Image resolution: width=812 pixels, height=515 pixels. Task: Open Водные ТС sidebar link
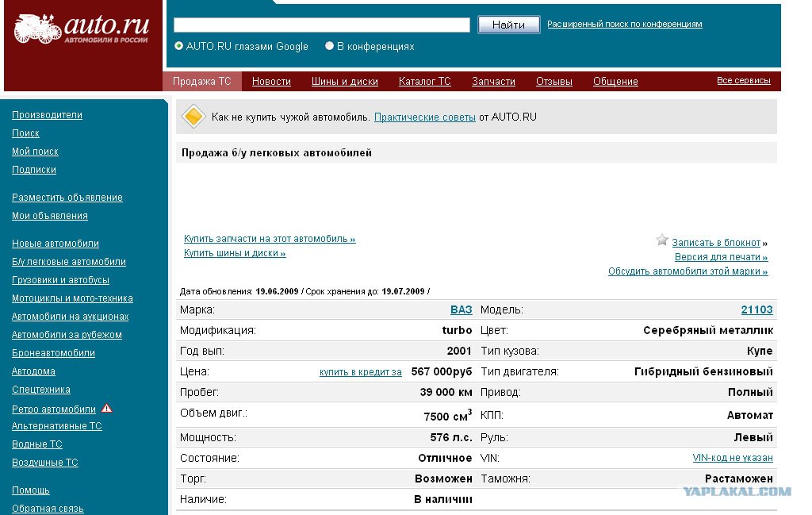tap(37, 444)
